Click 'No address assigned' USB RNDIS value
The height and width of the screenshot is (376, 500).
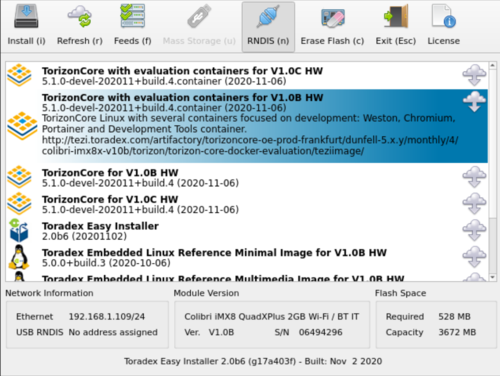tap(113, 332)
